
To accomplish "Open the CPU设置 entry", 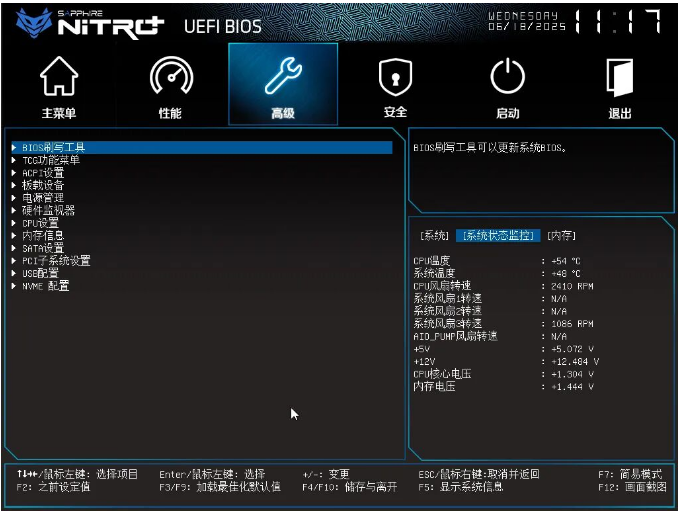I will (x=41, y=223).
